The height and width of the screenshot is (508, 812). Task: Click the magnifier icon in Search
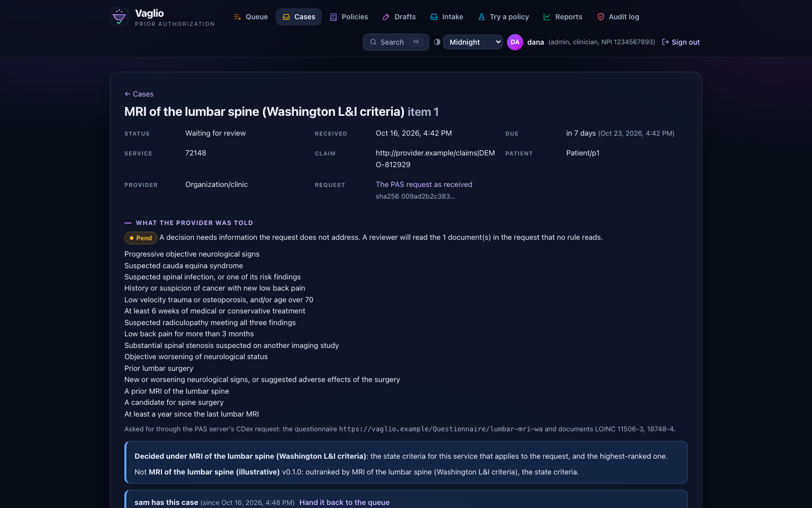(x=374, y=42)
